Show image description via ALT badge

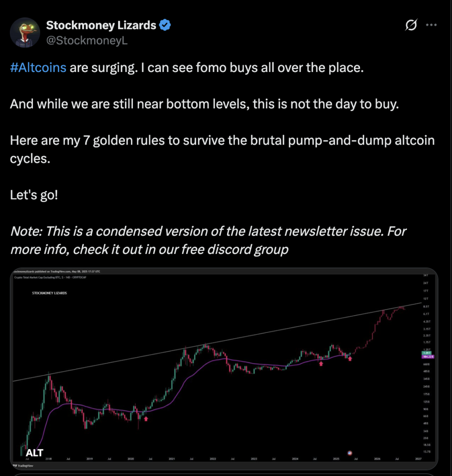[x=34, y=453]
